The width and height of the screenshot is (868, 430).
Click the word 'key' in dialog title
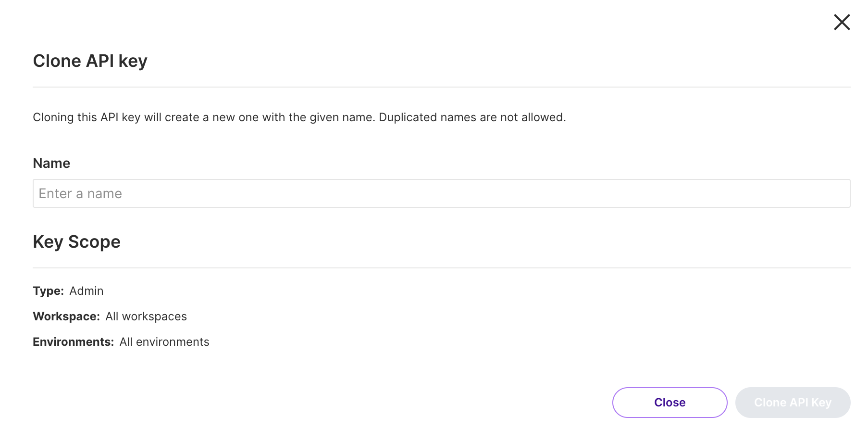(x=133, y=61)
